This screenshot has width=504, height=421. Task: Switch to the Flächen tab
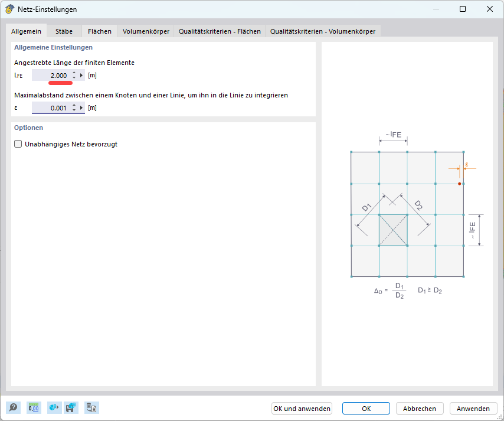pyautogui.click(x=100, y=31)
